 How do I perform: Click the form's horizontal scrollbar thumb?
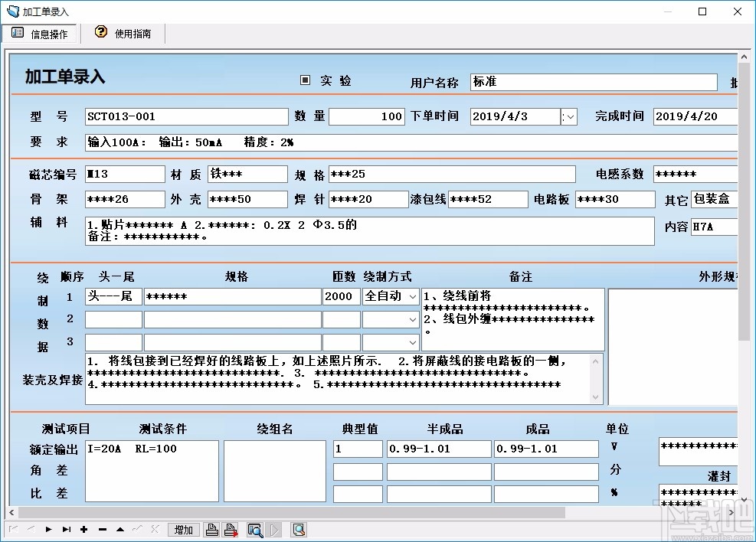(x=292, y=513)
